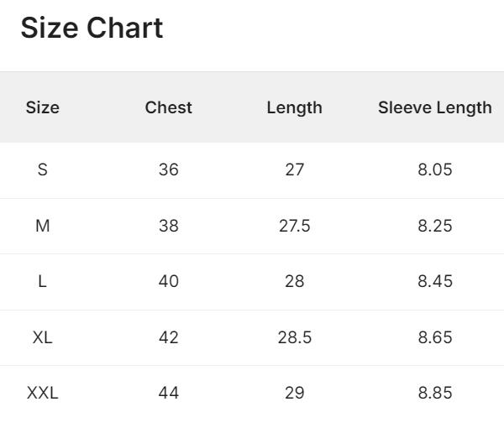The height and width of the screenshot is (433, 504).
Task: Select the M size row label
Action: point(43,226)
